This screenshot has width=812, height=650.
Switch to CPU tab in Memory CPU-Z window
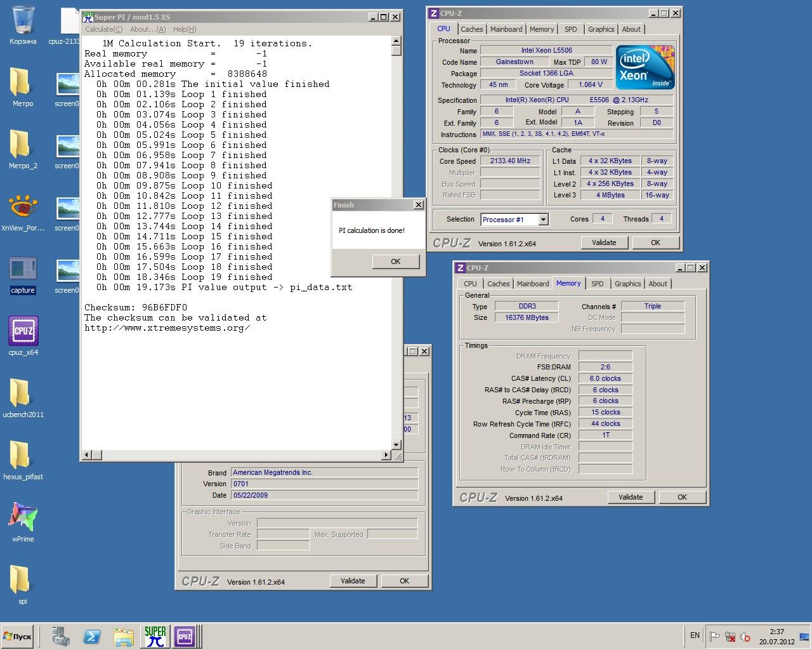470,284
